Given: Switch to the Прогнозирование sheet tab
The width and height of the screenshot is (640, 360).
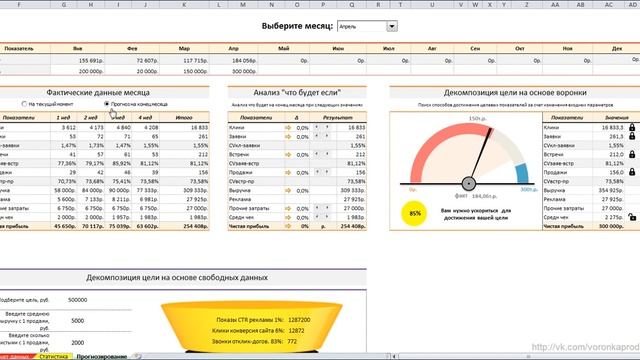Looking at the screenshot, I should point(102,357).
